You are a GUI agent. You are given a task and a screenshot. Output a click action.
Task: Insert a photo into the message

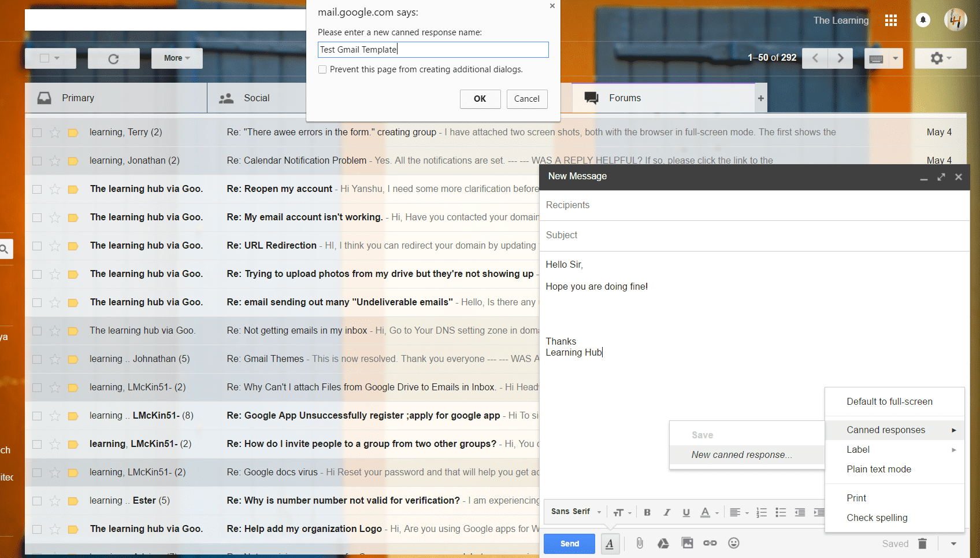687,543
